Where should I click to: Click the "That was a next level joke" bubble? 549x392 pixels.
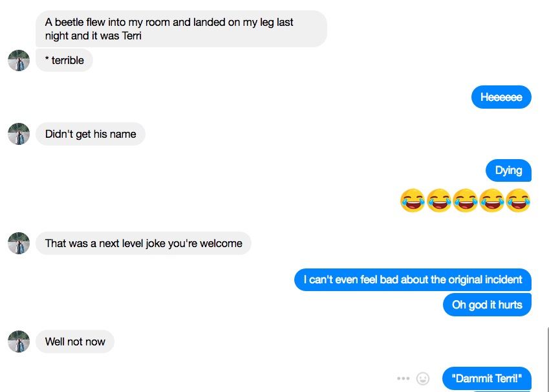coord(143,243)
